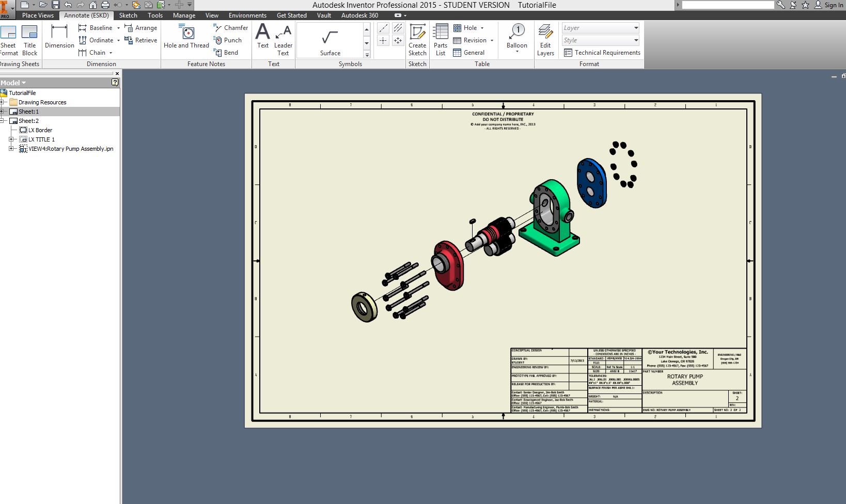Image resolution: width=846 pixels, height=504 pixels.
Task: Open the Baseline dropdown arrow
Action: 118,28
